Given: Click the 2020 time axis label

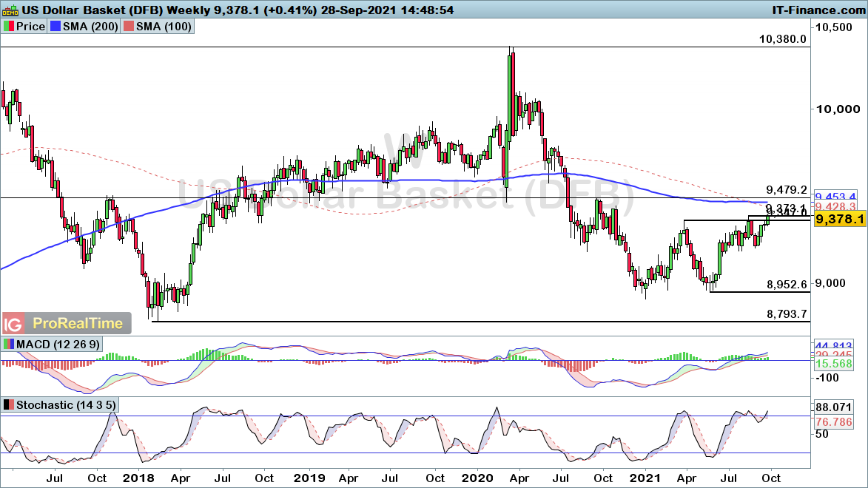Looking at the screenshot, I should coord(477,478).
